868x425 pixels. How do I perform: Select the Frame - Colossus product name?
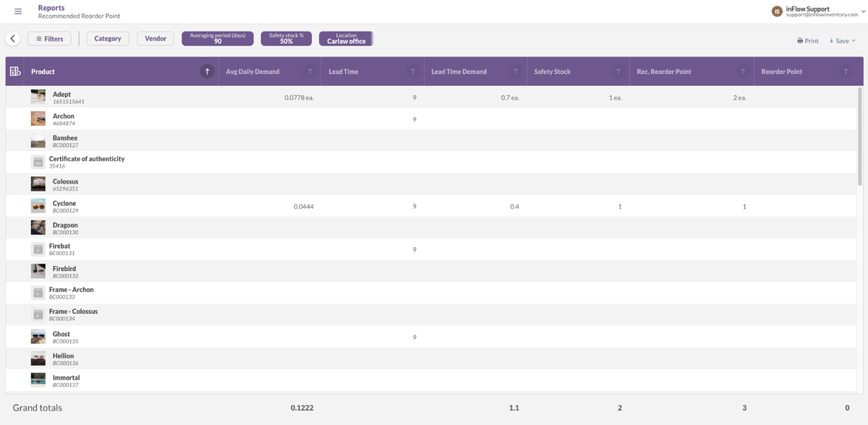[73, 311]
